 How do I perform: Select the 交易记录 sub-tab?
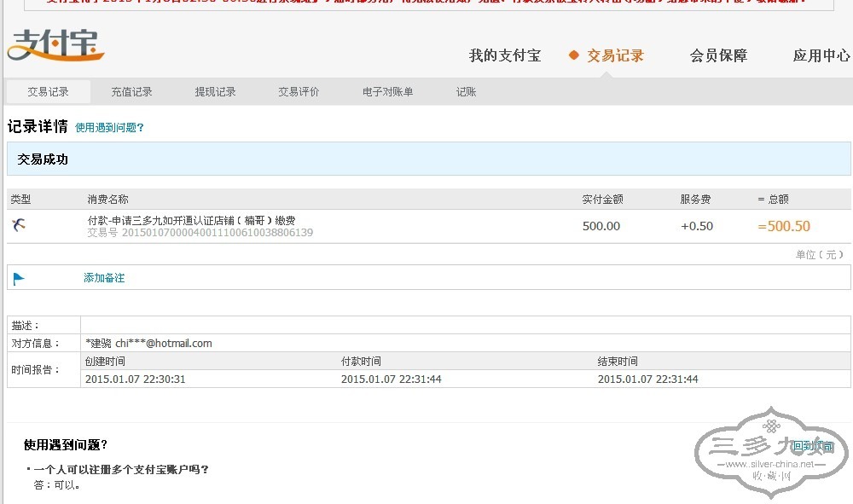[x=48, y=92]
